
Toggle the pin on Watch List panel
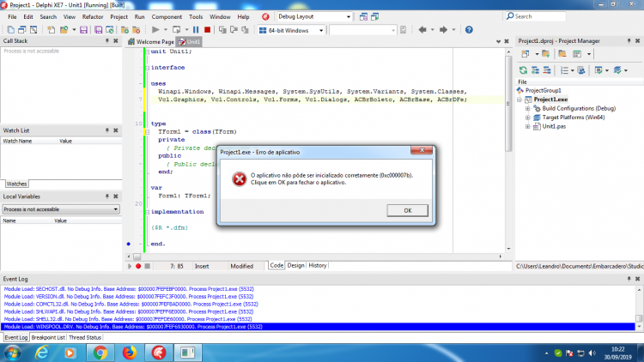coord(107,130)
